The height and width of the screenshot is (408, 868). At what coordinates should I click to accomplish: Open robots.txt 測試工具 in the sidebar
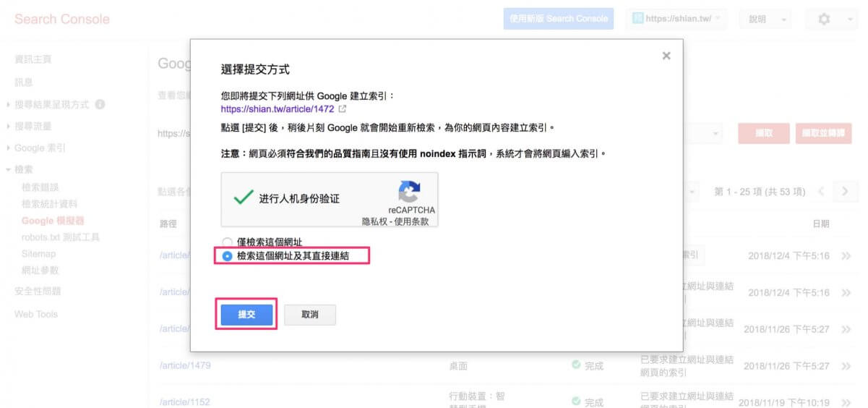61,237
